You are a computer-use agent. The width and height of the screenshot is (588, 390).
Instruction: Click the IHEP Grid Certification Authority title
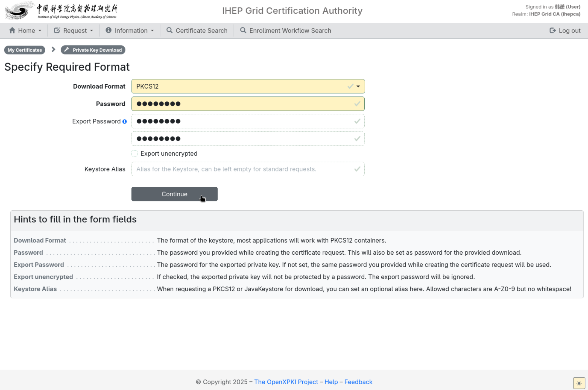292,11
